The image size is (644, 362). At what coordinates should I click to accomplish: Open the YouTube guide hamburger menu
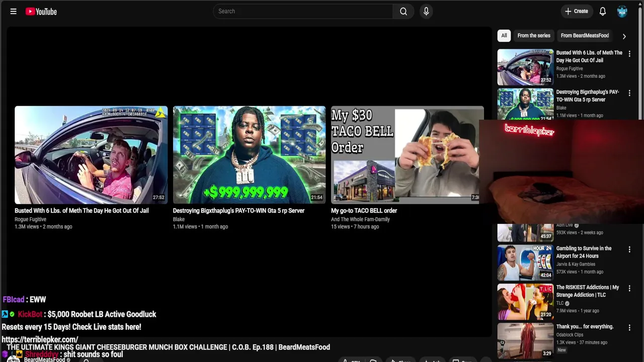(14, 11)
